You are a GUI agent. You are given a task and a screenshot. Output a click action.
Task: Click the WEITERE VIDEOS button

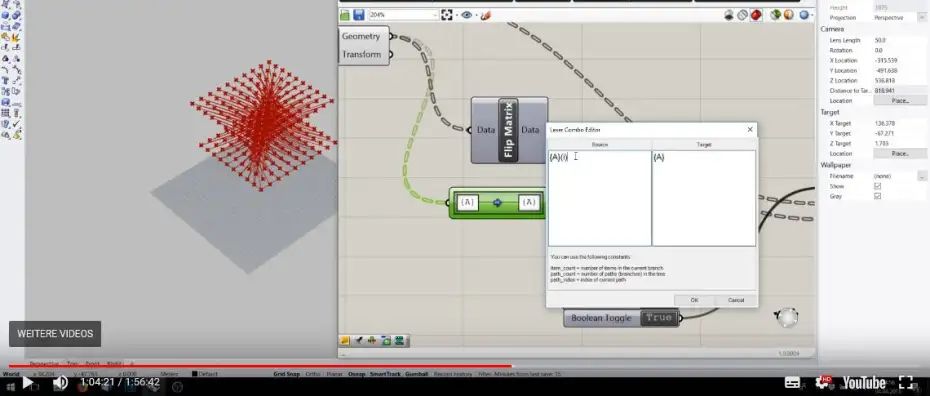coord(55,334)
